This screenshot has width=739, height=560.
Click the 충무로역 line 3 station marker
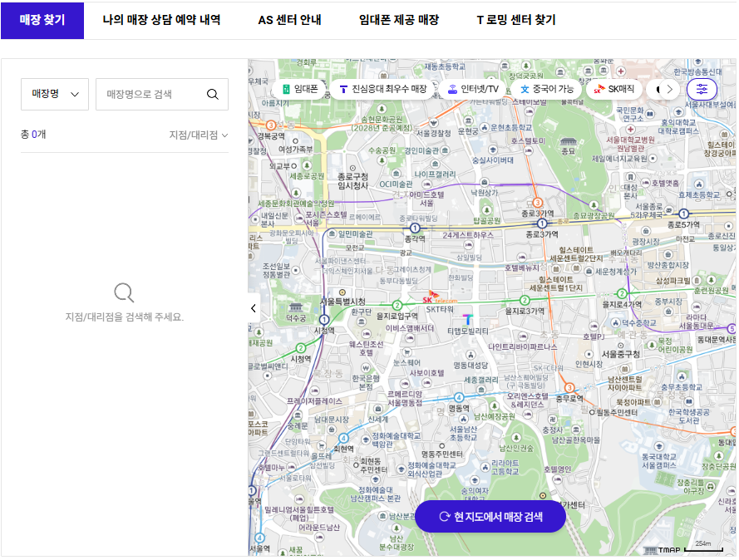coord(569,388)
